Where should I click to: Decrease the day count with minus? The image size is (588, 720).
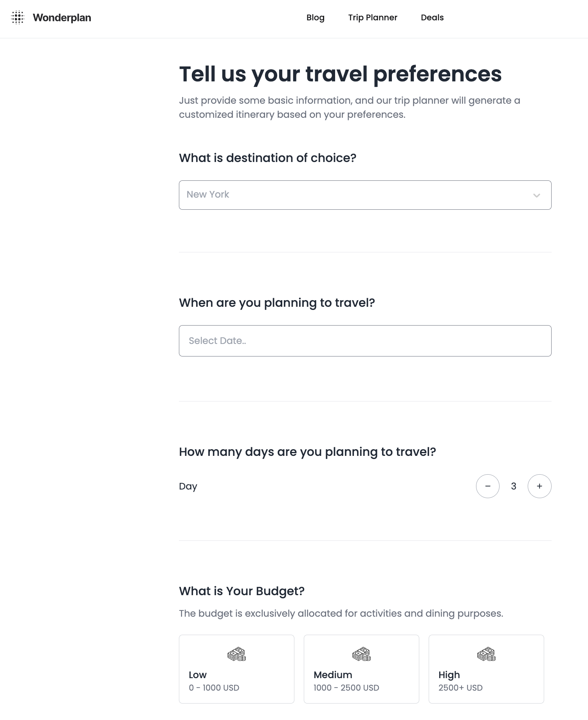point(487,486)
